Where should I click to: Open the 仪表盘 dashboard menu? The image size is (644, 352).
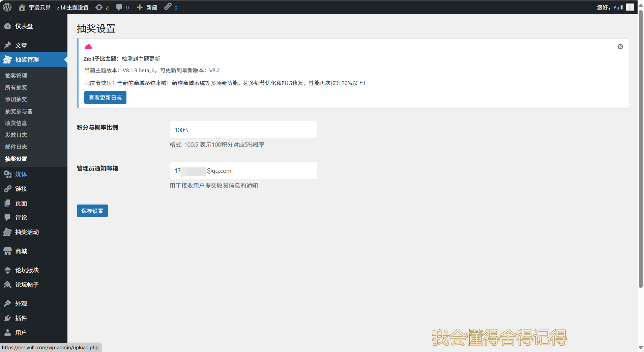click(24, 26)
